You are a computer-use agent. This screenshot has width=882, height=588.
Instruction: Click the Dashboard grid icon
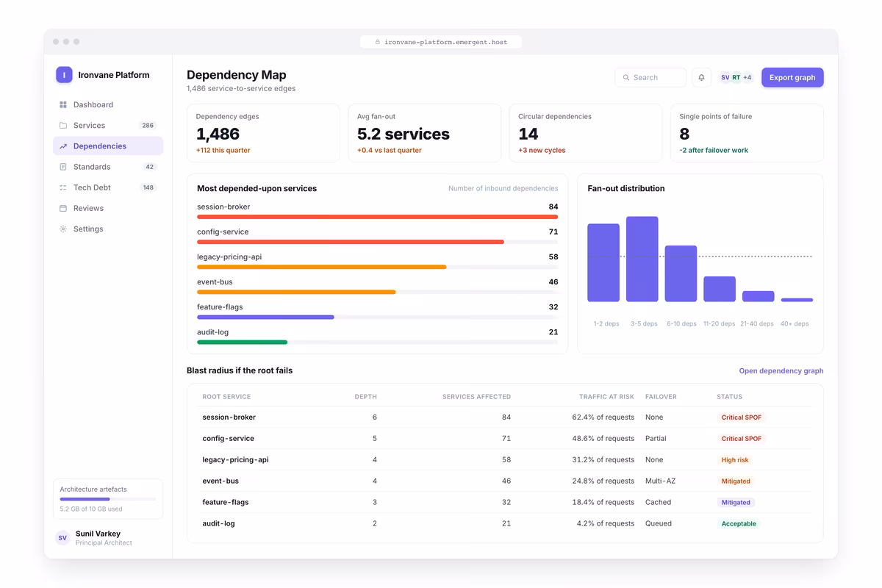click(x=63, y=104)
